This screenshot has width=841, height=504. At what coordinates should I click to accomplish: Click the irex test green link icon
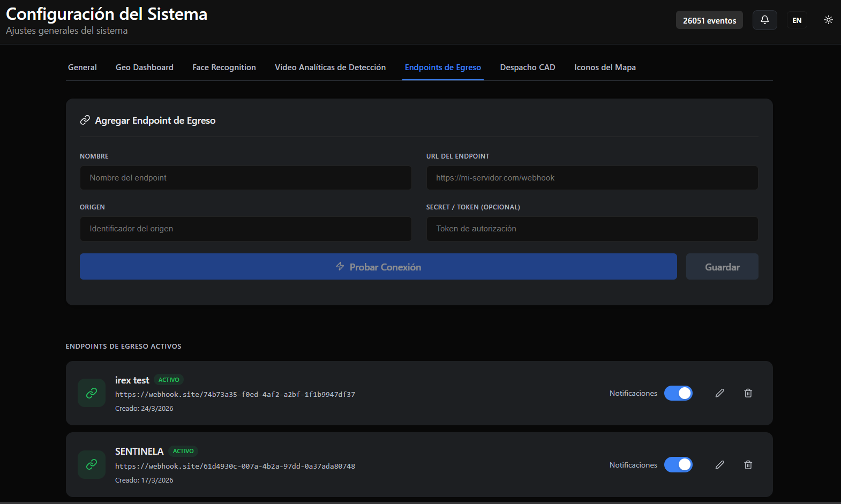point(92,393)
